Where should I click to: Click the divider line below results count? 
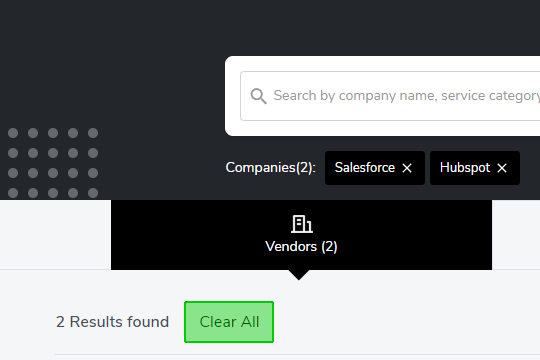pyautogui.click(x=298, y=354)
